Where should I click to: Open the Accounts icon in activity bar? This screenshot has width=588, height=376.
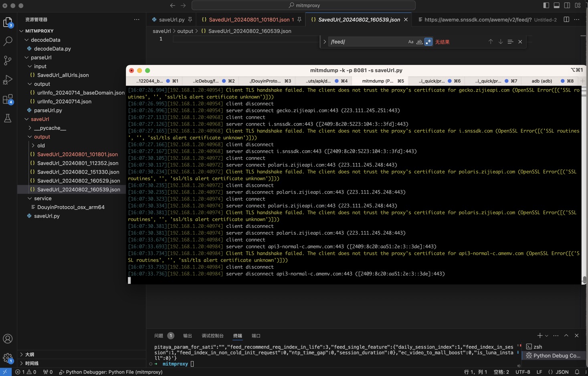8,339
